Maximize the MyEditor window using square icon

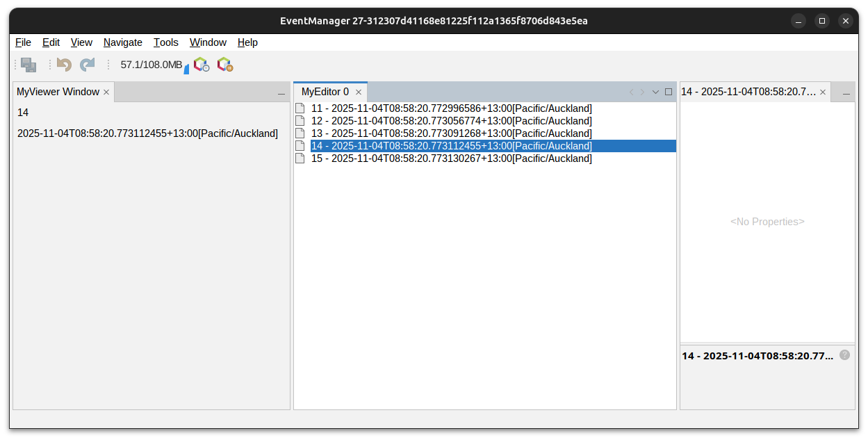(x=669, y=92)
